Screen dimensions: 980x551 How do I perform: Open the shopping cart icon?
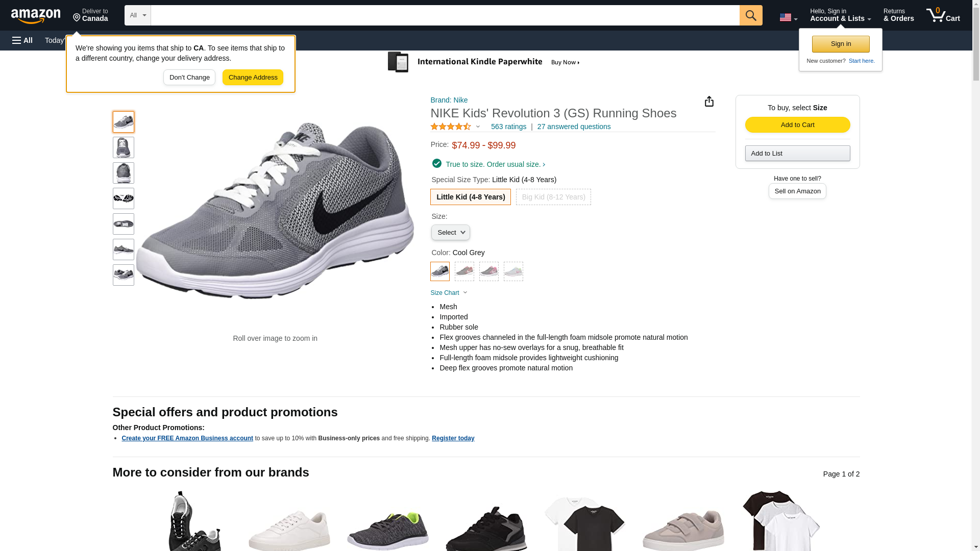tap(943, 15)
